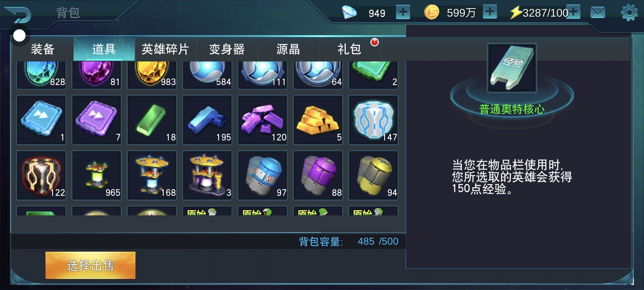Add gold coins with the plus button
The height and width of the screenshot is (290, 644).
[x=490, y=12]
